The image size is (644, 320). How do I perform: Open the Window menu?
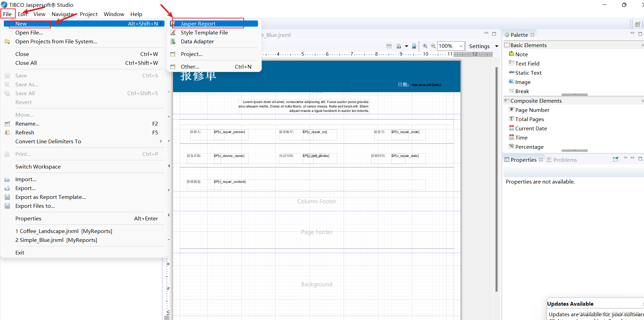tap(114, 14)
